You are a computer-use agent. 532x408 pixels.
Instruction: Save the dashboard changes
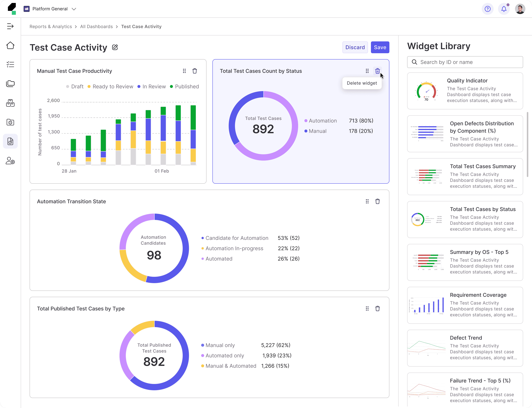coord(380,47)
